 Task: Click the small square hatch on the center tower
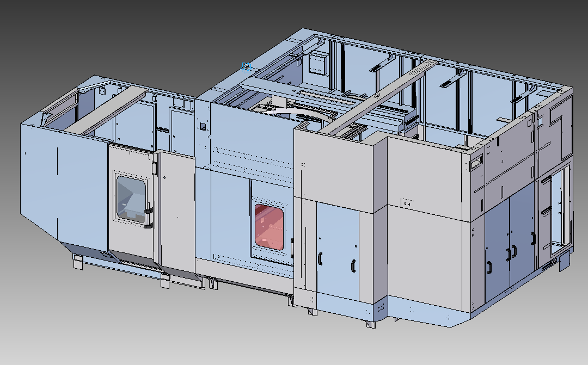point(203,126)
